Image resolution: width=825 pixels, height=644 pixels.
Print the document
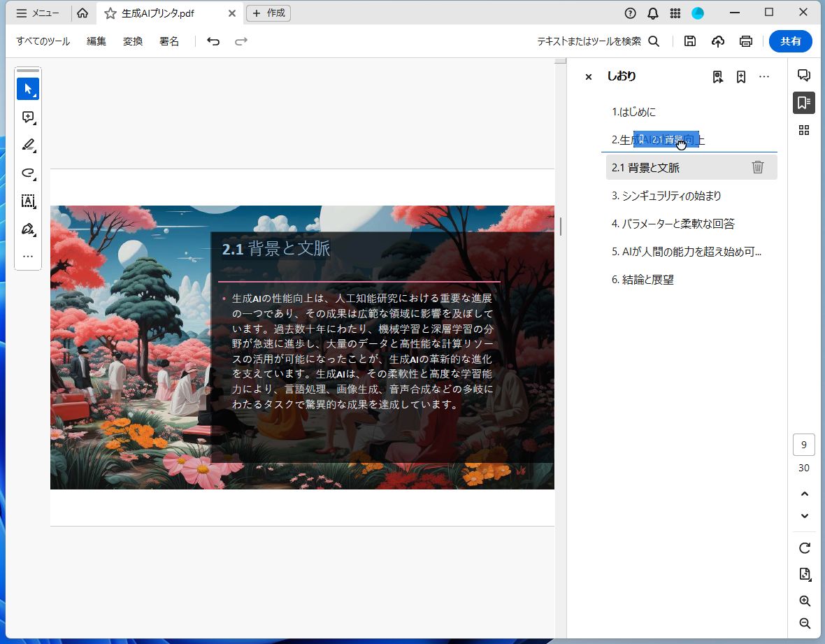click(745, 41)
